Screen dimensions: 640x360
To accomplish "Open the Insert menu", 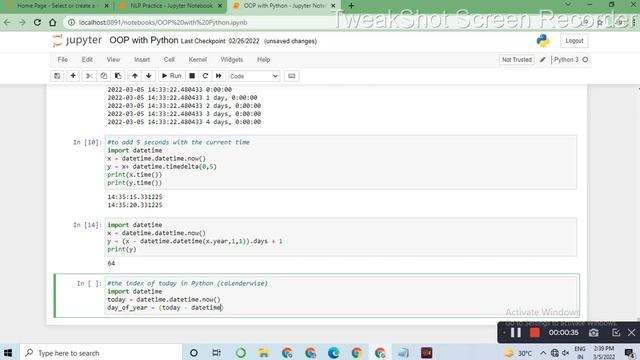I will tap(142, 60).
